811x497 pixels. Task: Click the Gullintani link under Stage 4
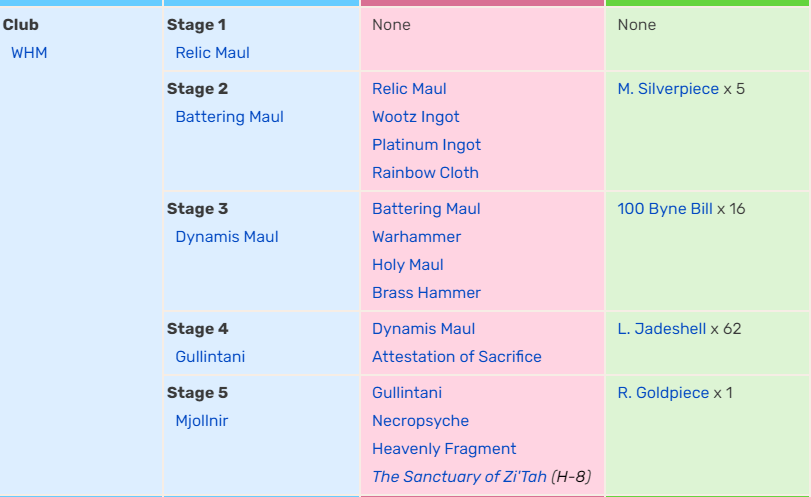point(210,357)
